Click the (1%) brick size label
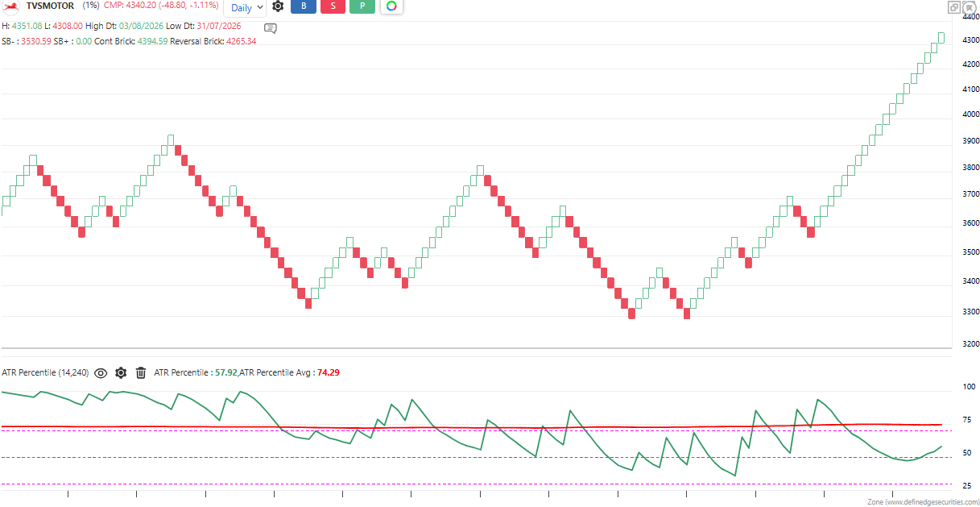Viewport: 980px width, 507px height. tap(90, 6)
